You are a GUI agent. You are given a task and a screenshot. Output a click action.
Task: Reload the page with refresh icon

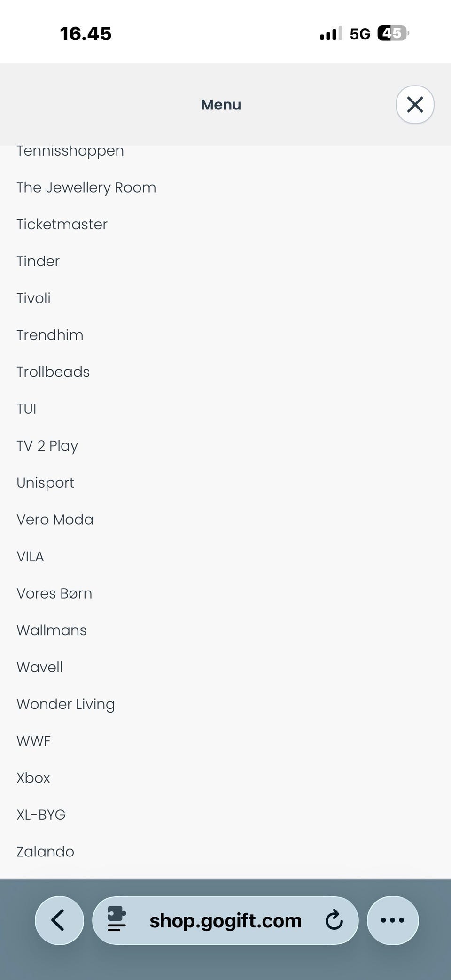(x=334, y=920)
